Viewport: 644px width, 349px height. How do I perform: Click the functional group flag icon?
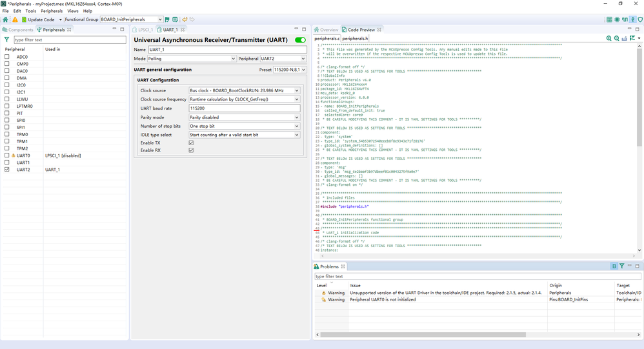point(167,19)
